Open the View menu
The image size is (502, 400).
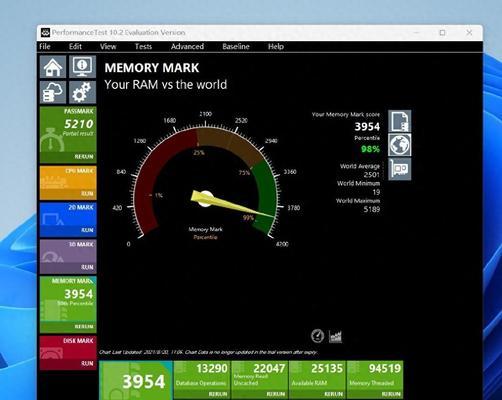108,46
